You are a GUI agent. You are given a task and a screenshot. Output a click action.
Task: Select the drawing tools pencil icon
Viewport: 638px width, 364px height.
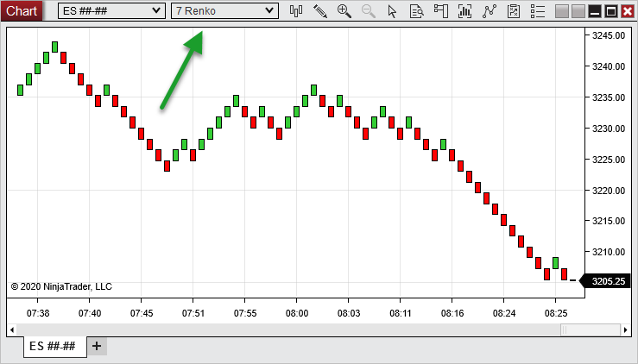[x=320, y=11]
